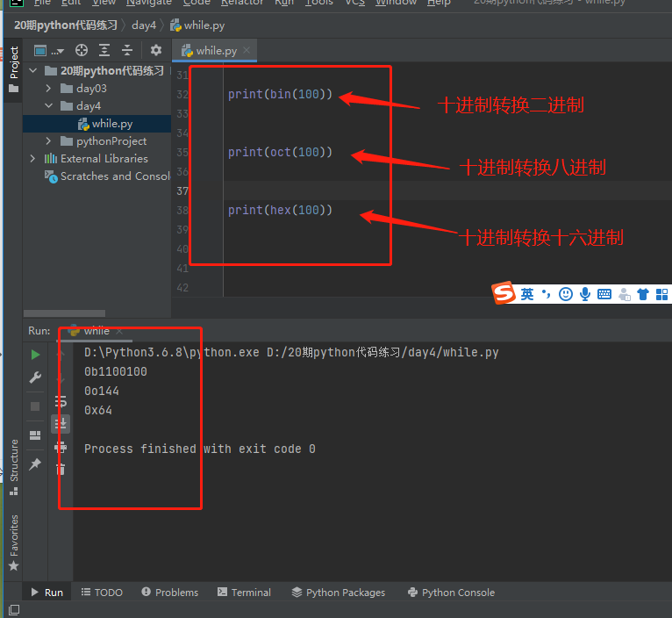Toggle the Project side panel tab
The height and width of the screenshot is (618, 672).
(x=14, y=69)
